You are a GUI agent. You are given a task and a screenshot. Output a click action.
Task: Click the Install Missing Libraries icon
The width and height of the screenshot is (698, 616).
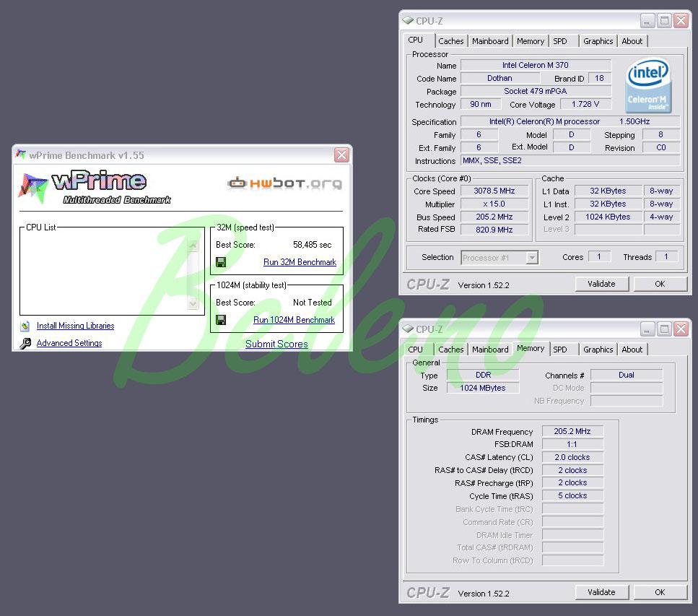(x=25, y=326)
